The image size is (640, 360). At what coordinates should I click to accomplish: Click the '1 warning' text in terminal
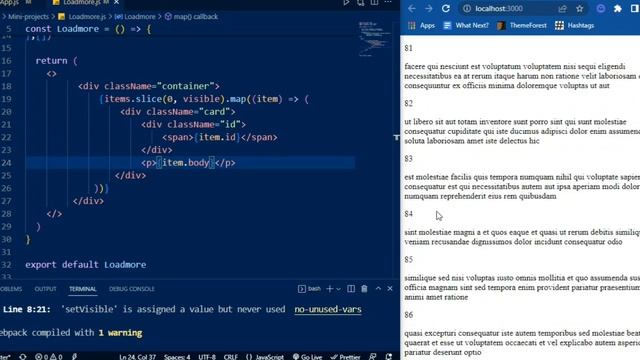click(120, 333)
